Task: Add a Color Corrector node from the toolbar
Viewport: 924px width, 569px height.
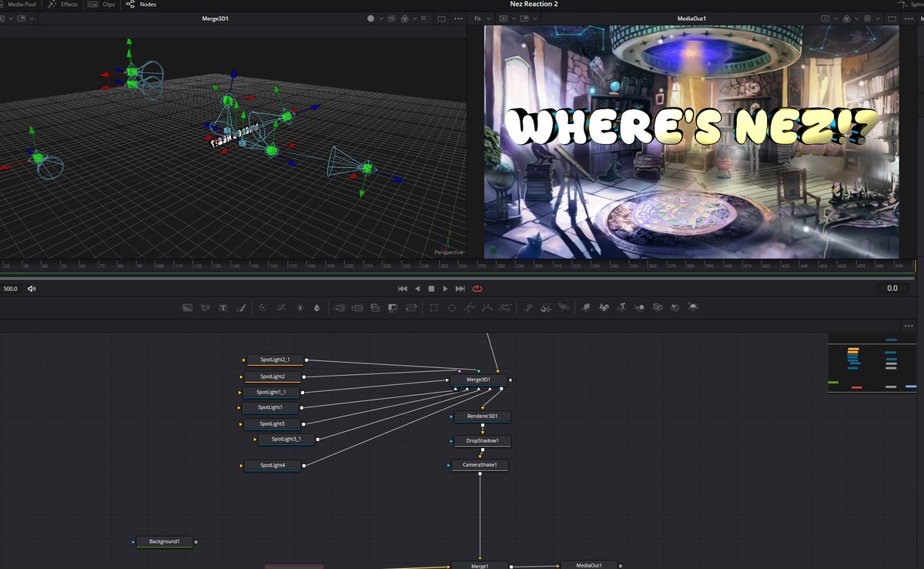Action: [x=263, y=308]
